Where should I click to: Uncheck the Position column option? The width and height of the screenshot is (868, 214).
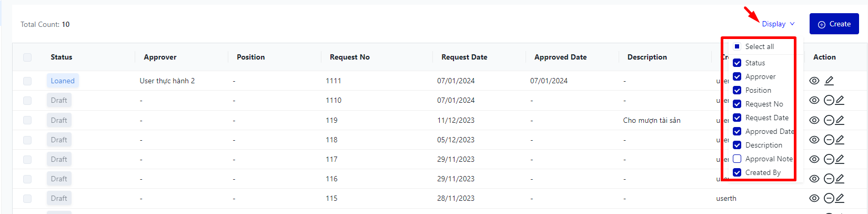737,90
